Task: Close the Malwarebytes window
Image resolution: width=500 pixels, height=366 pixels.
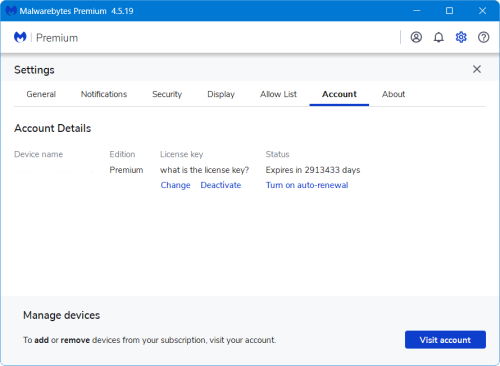Action: point(482,11)
